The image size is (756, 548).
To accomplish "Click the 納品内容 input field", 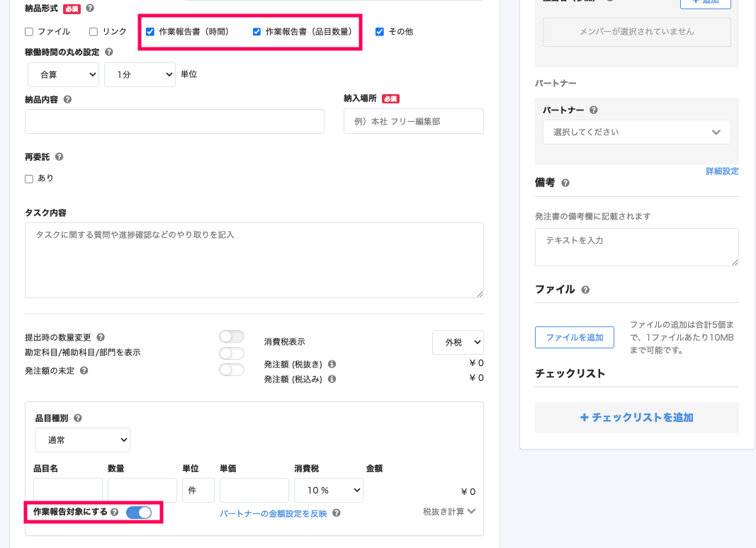I will (174, 122).
